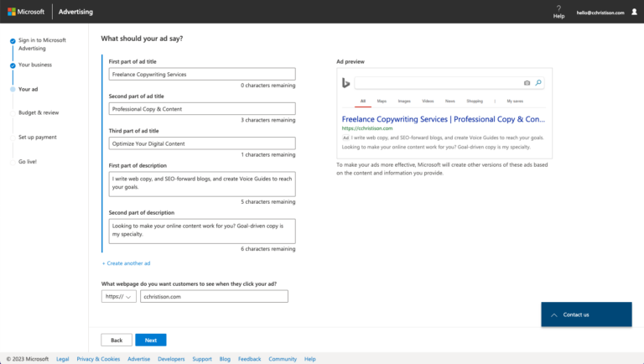Go to 'Budget & review' step

[39, 112]
